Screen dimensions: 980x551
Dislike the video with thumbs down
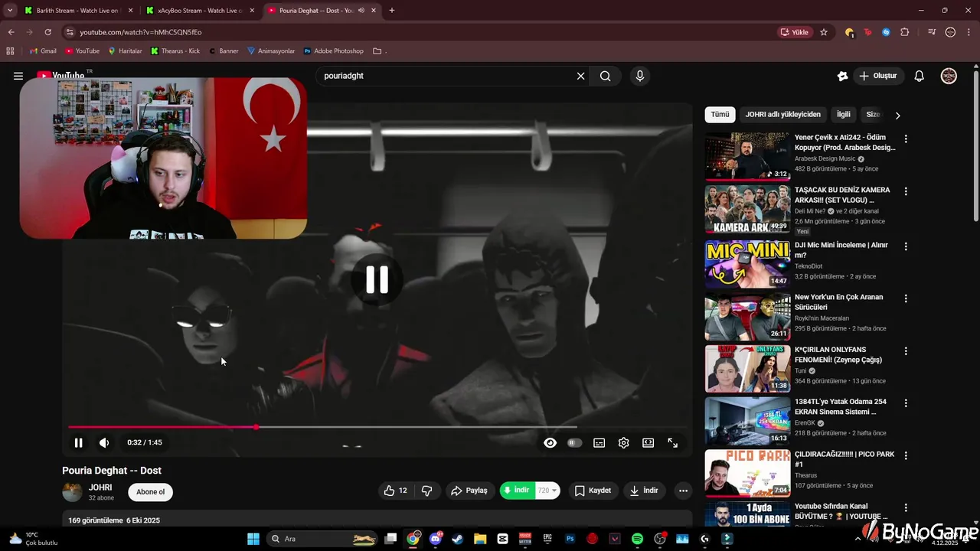click(x=427, y=491)
